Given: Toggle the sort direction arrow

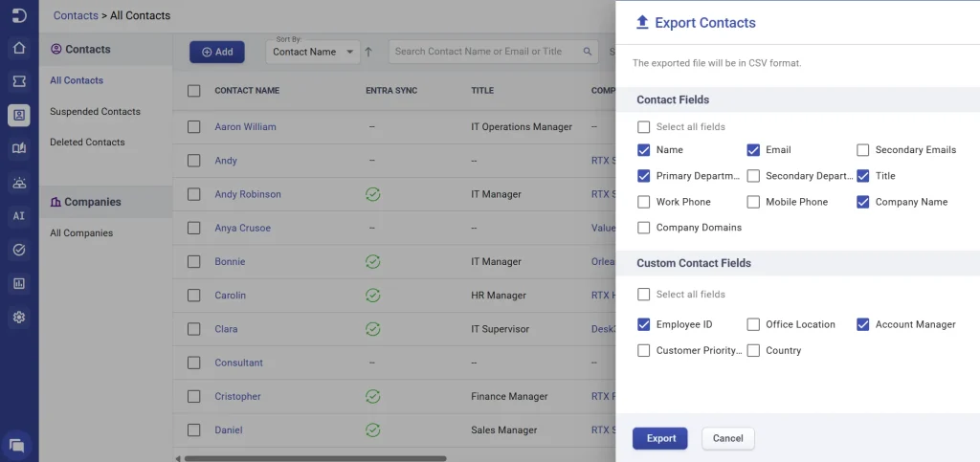Looking at the screenshot, I should (368, 52).
